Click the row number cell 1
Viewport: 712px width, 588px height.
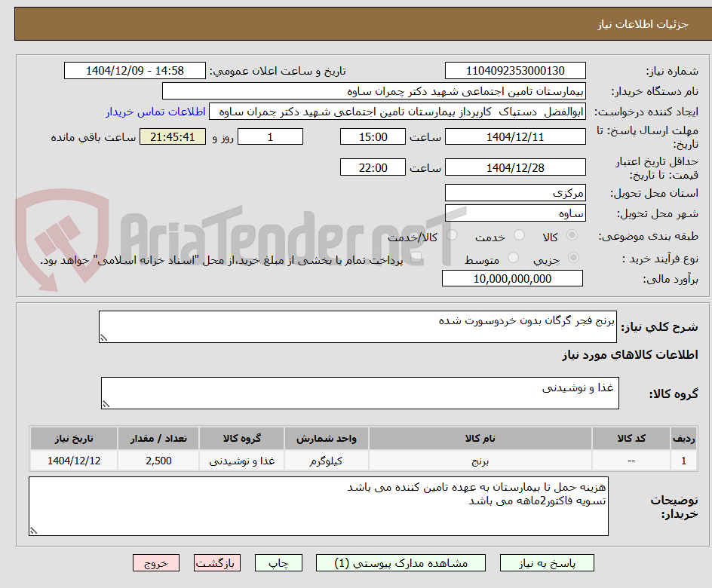point(683,461)
